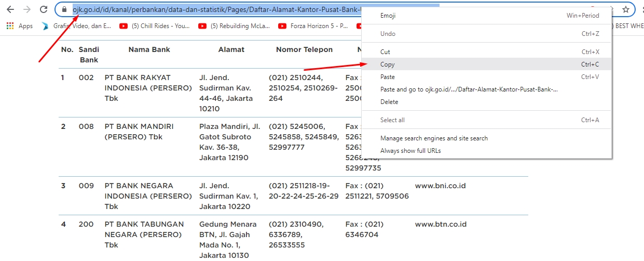Image resolution: width=644 pixels, height=261 pixels.
Task: Choose Emoji in the context menu
Action: [x=487, y=16]
